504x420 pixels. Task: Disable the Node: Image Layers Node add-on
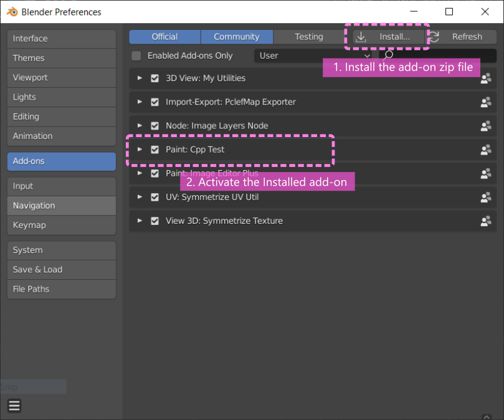tap(155, 126)
